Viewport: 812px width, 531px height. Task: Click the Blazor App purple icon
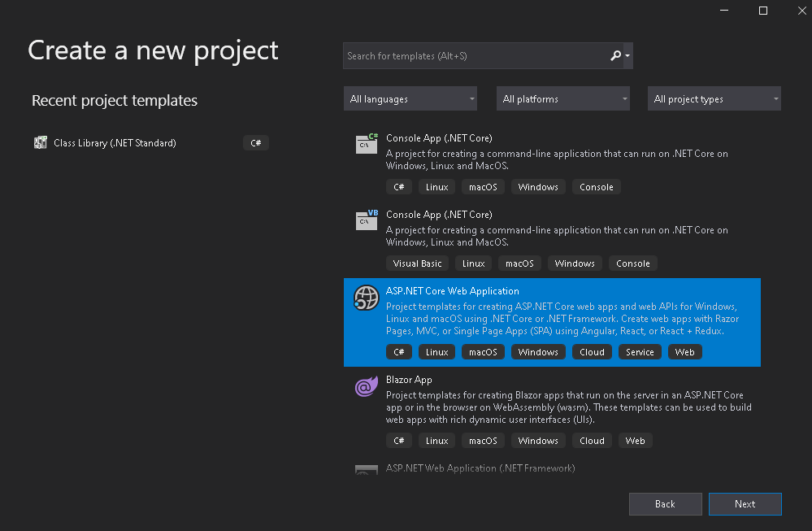pos(367,387)
